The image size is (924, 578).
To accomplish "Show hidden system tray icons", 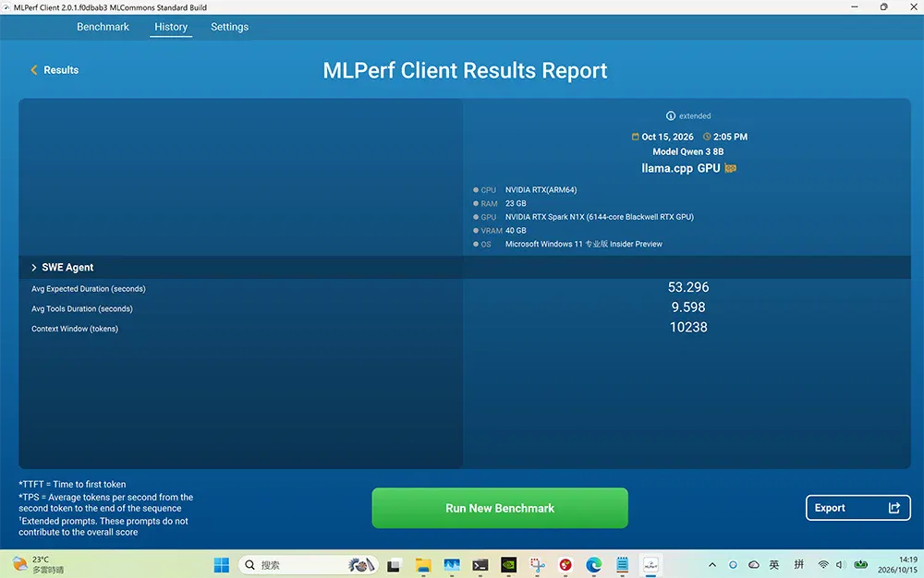I will click(711, 565).
